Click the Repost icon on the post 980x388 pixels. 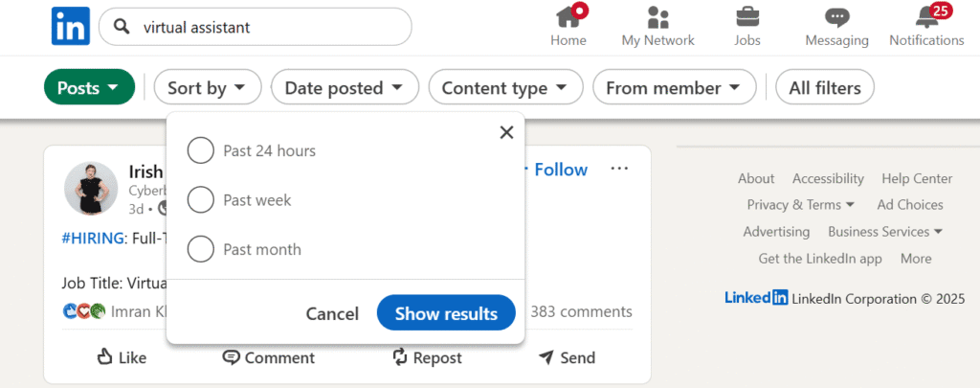click(400, 357)
